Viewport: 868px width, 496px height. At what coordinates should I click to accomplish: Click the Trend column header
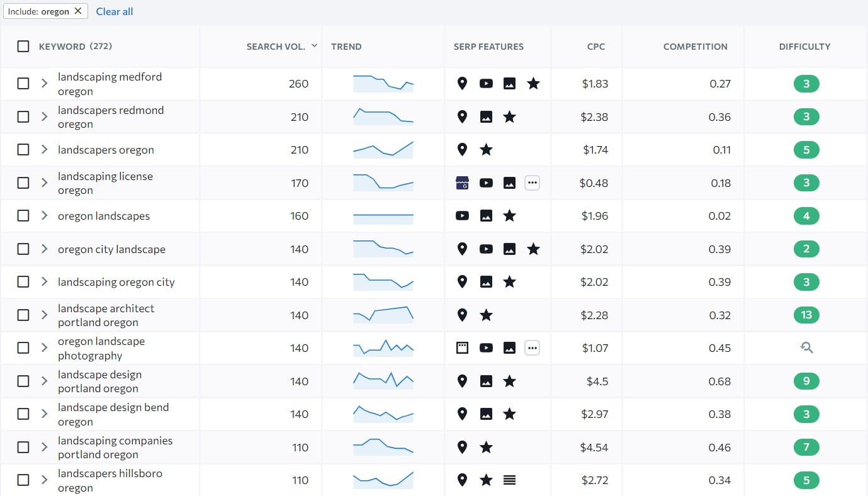click(x=346, y=47)
